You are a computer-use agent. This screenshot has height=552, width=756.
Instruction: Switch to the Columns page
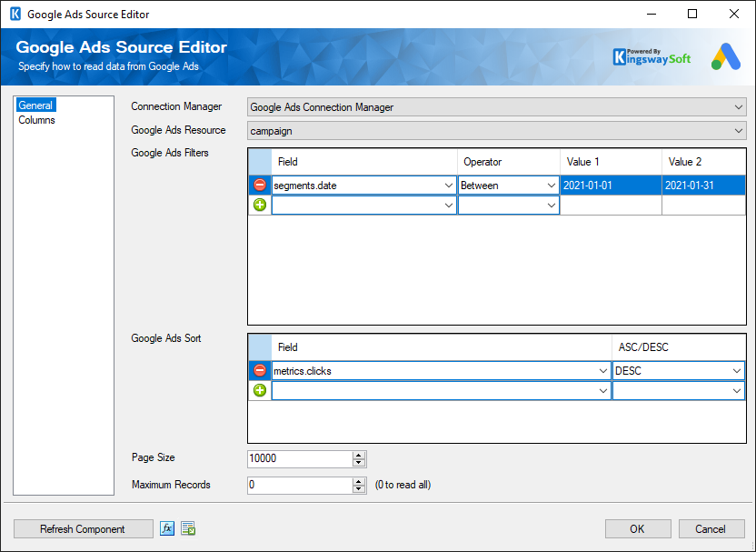(36, 120)
